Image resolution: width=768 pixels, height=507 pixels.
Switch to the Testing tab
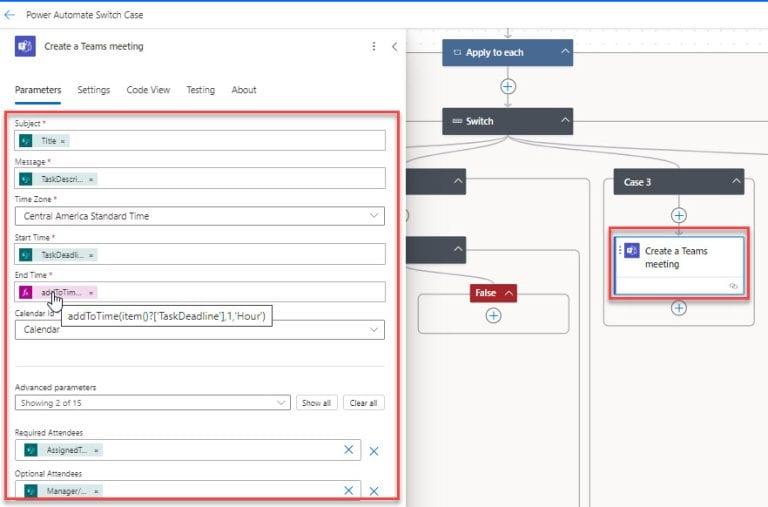[x=200, y=90]
